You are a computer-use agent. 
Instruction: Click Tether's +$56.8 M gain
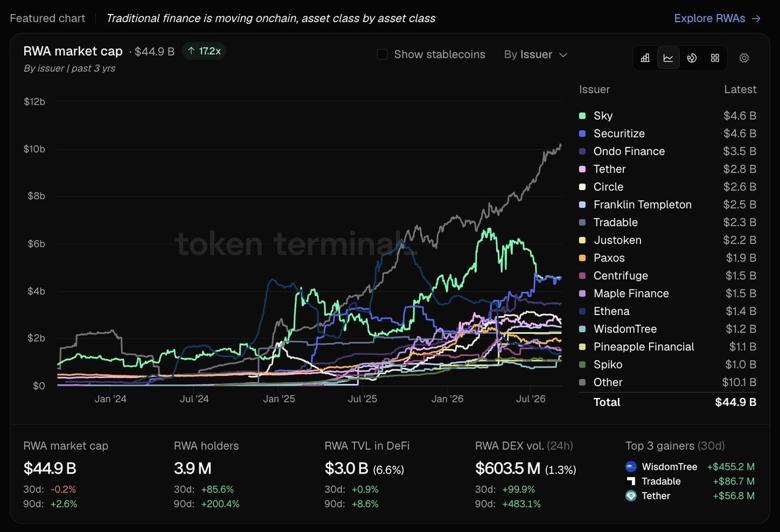point(734,496)
